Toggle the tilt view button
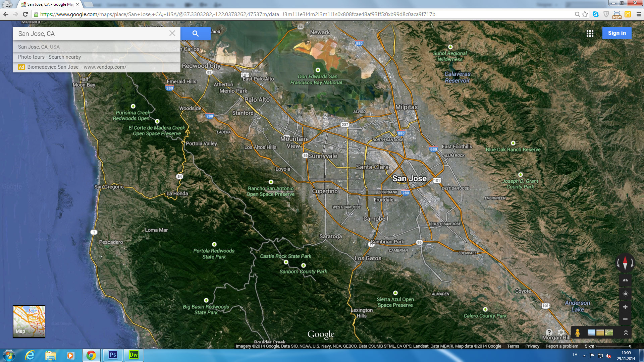644x362 pixels. (625, 280)
